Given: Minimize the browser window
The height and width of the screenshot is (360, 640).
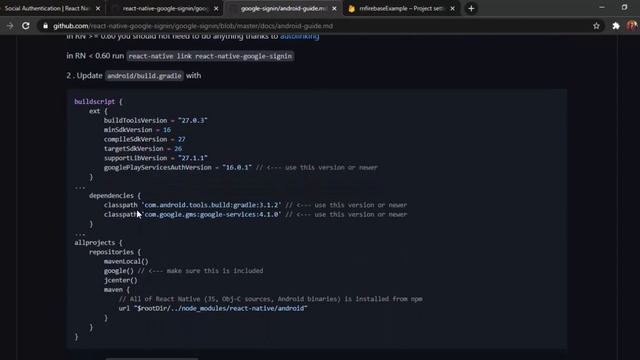Looking at the screenshot, I should pos(602,7).
